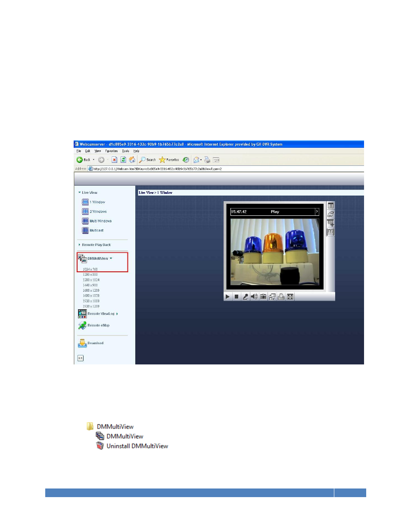Toggle the speaker audio button
Viewport: 411px width, 532px height.
tap(254, 297)
